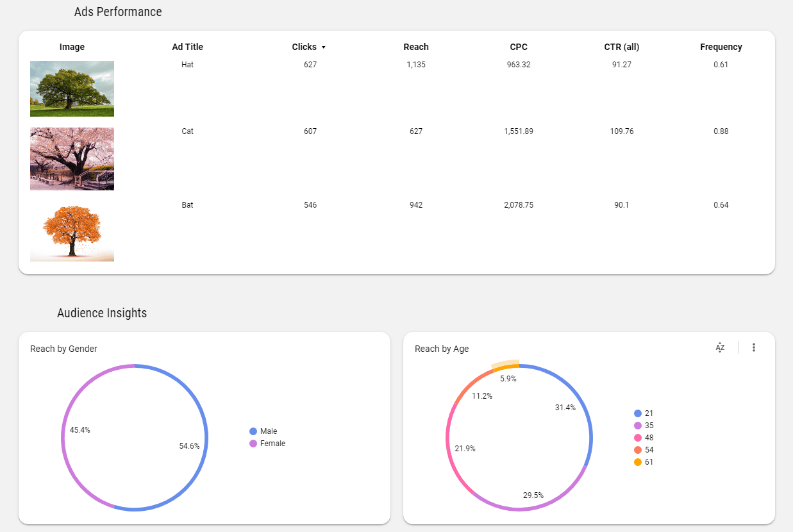The width and height of the screenshot is (793, 532).
Task: Click the age 61 legend color dot
Action: pyautogui.click(x=638, y=462)
